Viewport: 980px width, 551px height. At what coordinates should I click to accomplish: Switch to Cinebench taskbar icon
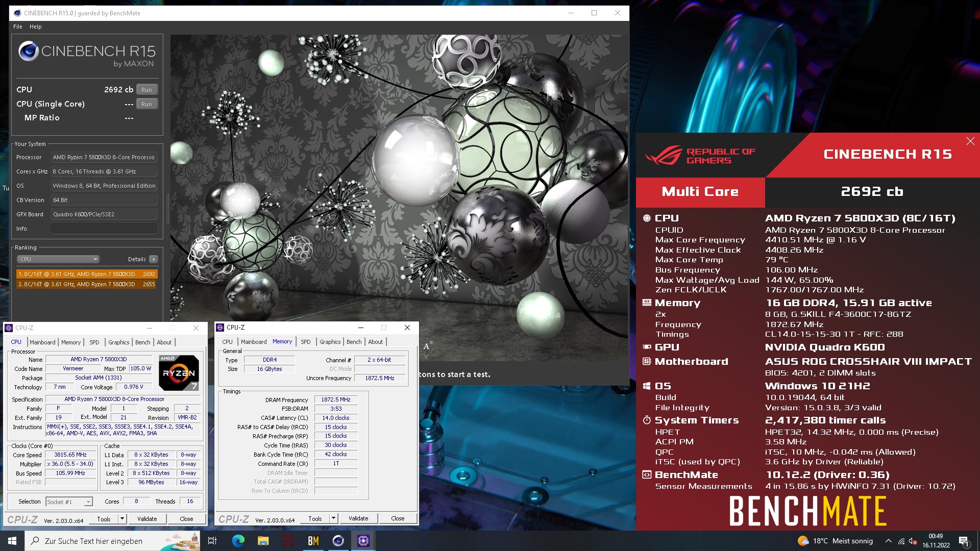tap(338, 541)
